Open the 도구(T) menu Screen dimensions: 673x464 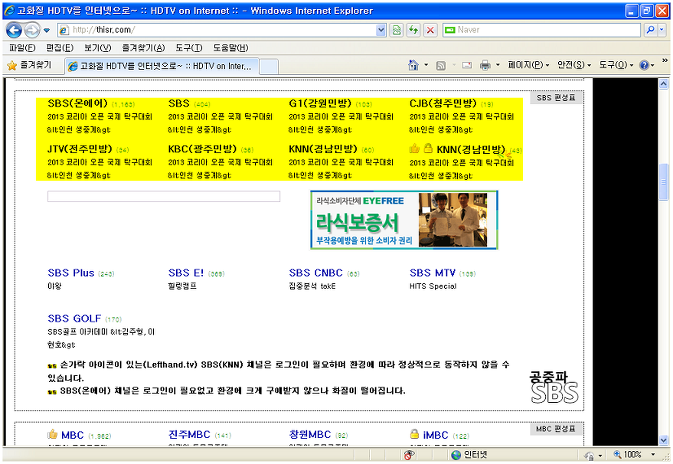189,48
